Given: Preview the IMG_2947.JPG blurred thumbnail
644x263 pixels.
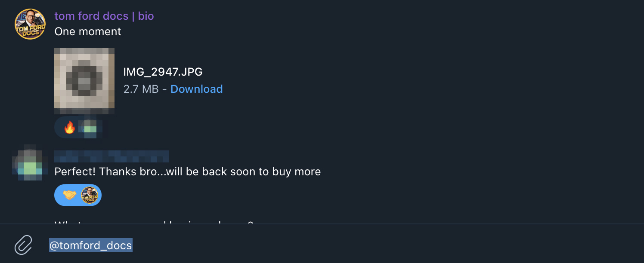Looking at the screenshot, I should coord(84,81).
